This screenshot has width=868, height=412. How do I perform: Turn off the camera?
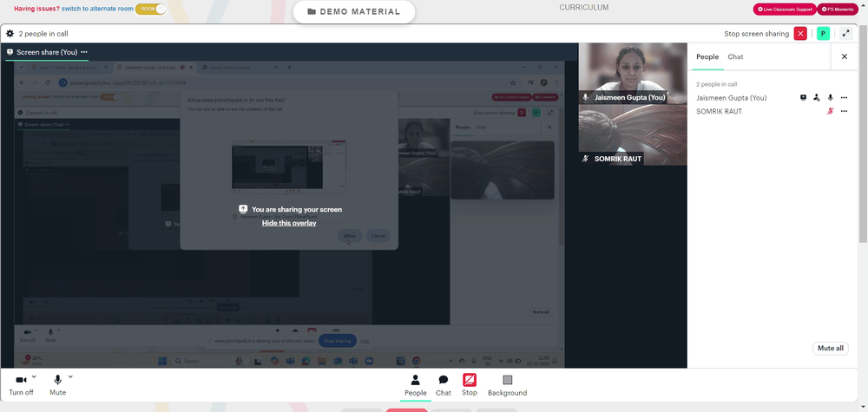(21, 385)
